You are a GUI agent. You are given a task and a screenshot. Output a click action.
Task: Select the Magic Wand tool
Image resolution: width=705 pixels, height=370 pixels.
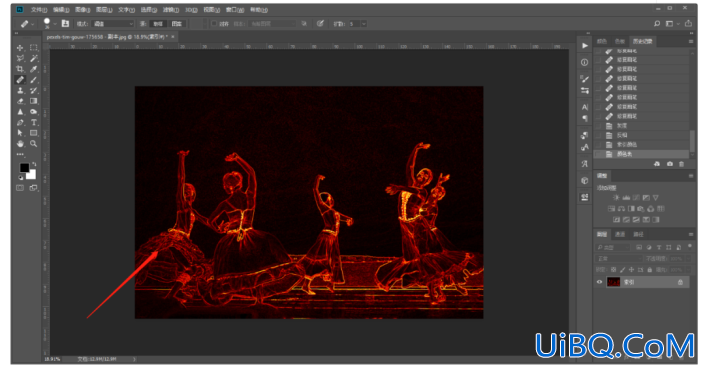point(34,58)
